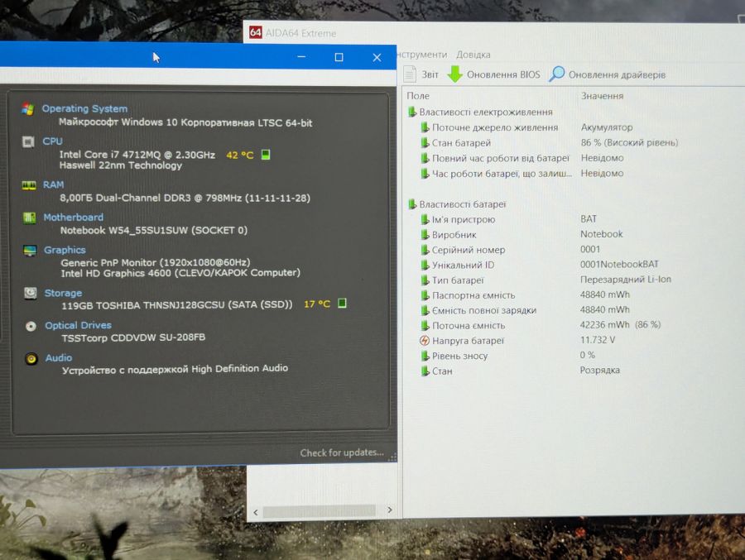Screen dimensions: 745x560
Task: Click the Motherboard icon
Action: coord(30,218)
